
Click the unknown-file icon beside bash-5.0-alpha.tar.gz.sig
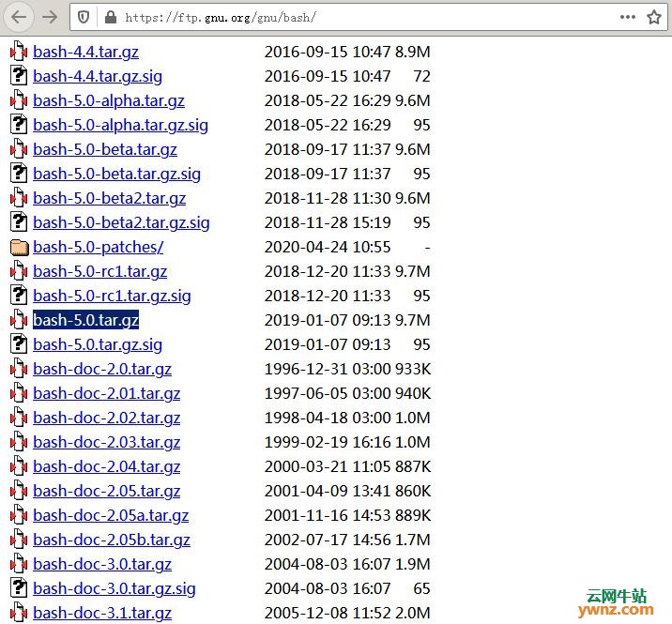19,125
